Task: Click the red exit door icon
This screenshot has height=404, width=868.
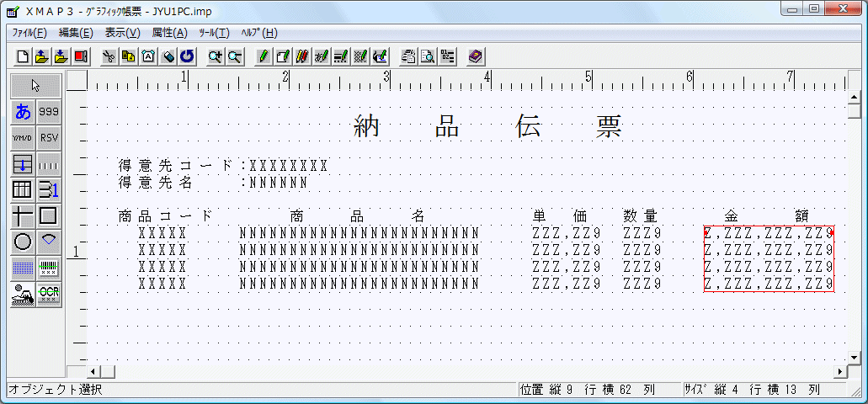Action: 81,56
